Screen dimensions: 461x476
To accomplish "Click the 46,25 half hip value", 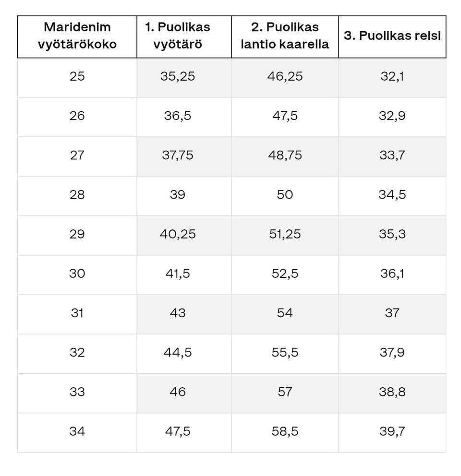I will pos(285,76).
